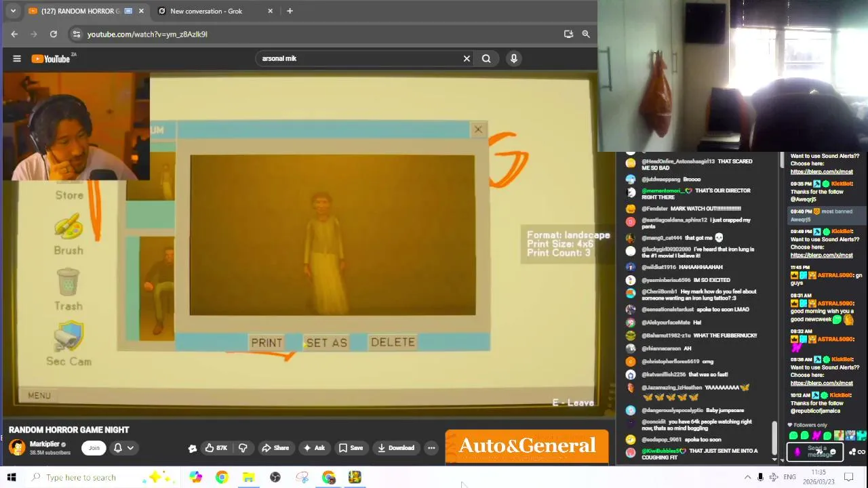Open the YouTube guide hamburger menu
Viewport: 868px width, 488px height.
17,58
